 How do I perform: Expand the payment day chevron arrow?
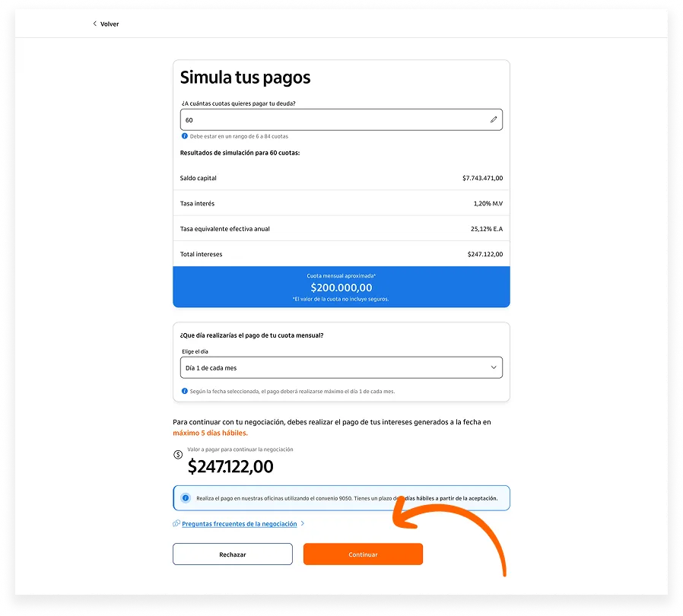click(x=493, y=368)
